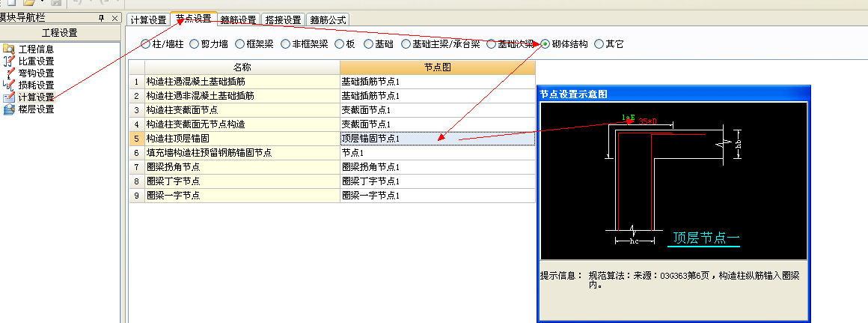Select row 构造柱遇混凝土基础插筋

click(242, 82)
